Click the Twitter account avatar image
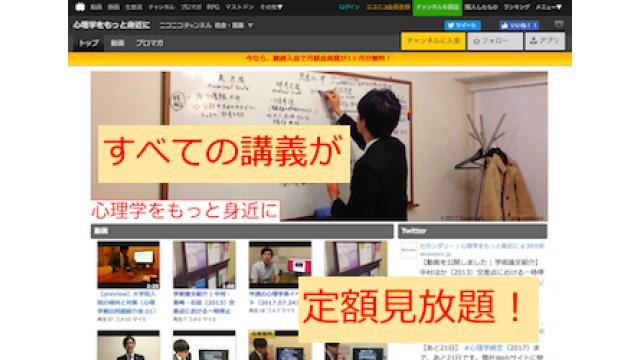The height and width of the screenshot is (360, 640). click(408, 250)
